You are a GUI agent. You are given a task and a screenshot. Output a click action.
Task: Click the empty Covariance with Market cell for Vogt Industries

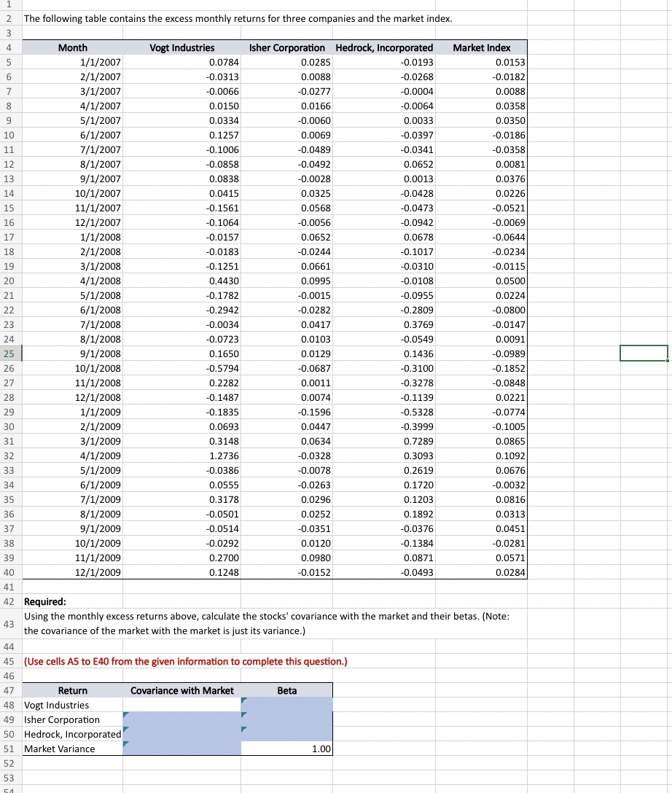(182, 705)
